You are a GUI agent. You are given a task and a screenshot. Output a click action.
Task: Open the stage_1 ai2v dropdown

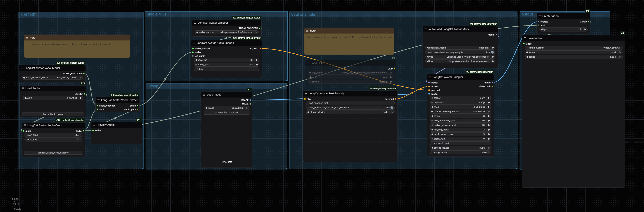click(x=461, y=98)
